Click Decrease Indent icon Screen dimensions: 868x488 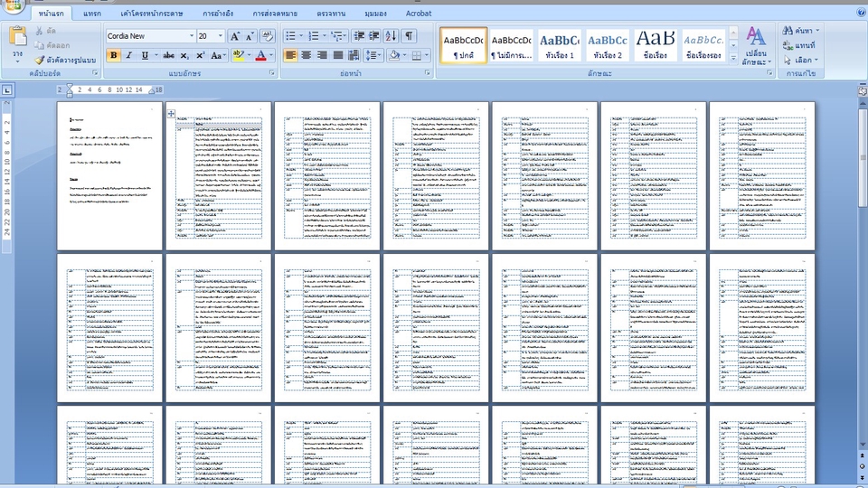point(359,36)
